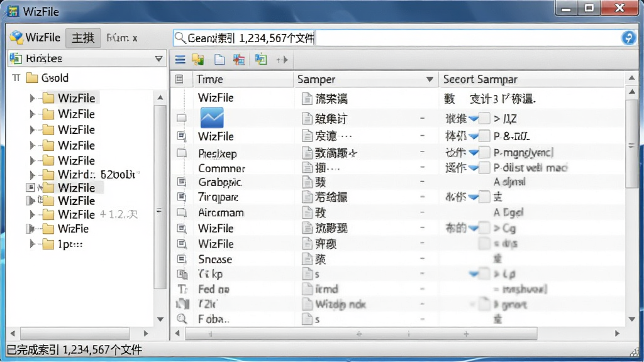Select the blue chart thumbnail icon
The height and width of the screenshot is (362, 644).
(x=212, y=118)
